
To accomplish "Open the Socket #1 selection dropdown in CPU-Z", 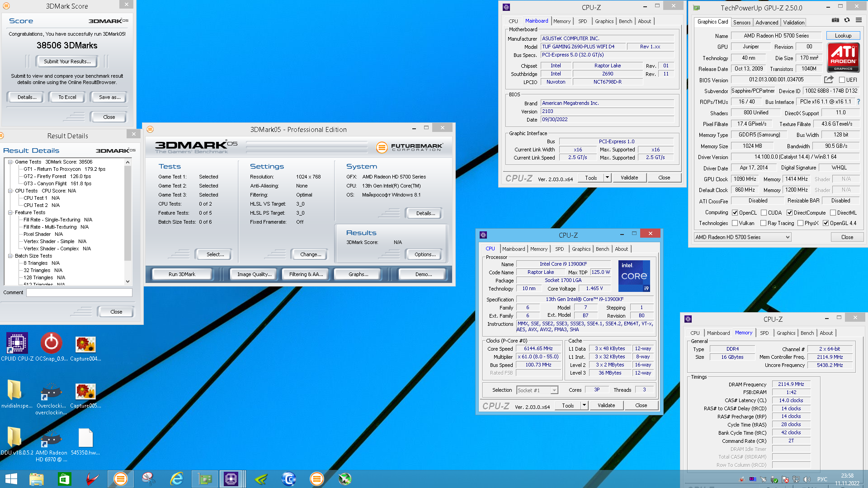I will [537, 390].
